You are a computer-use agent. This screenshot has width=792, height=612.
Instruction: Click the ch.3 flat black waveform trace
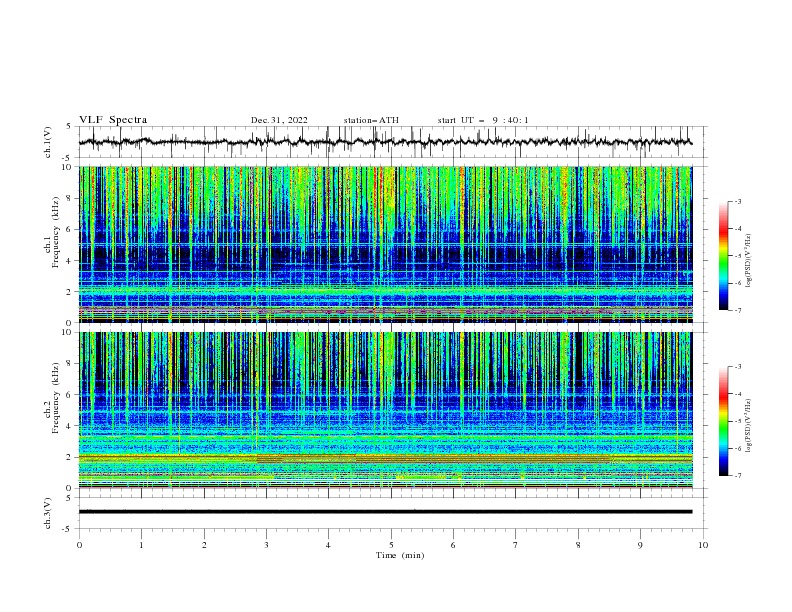tap(385, 512)
